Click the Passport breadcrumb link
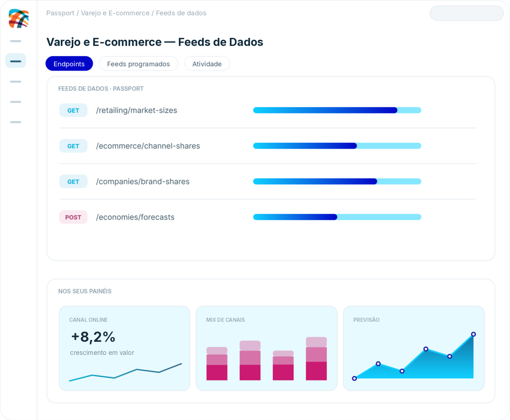Image resolution: width=510 pixels, height=420 pixels. pos(60,13)
